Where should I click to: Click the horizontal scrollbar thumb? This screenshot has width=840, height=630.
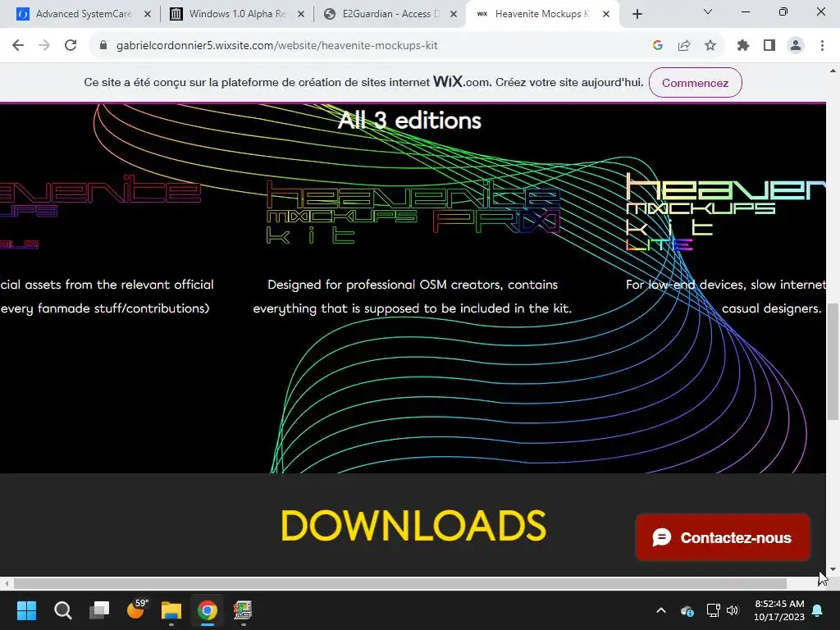(x=400, y=583)
